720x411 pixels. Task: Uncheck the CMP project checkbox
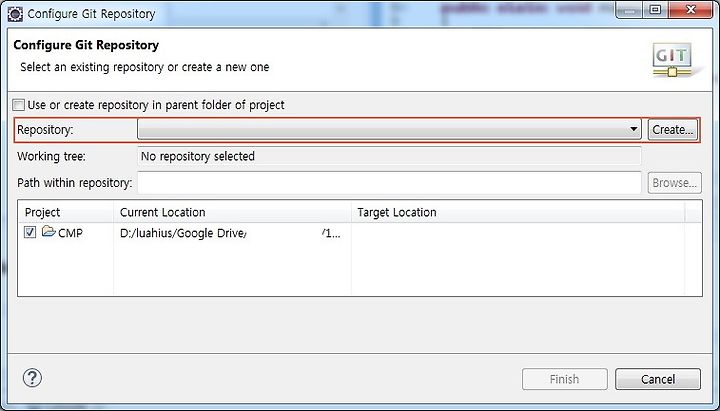(x=30, y=232)
